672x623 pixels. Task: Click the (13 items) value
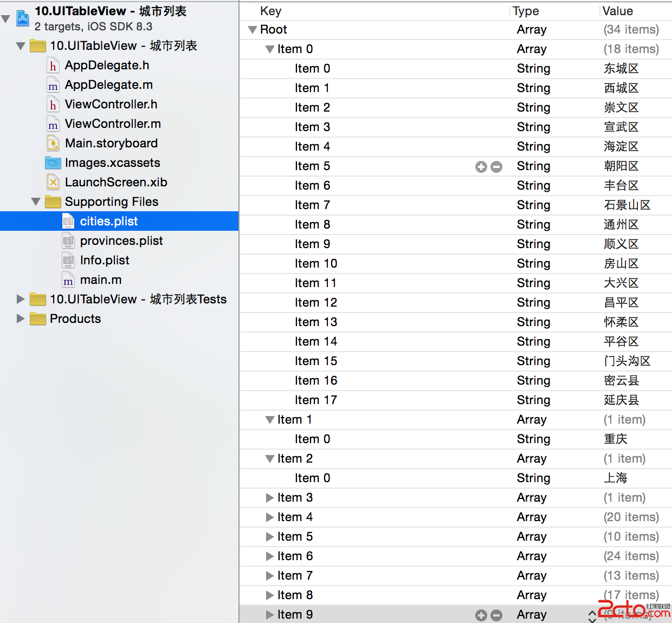click(631, 576)
